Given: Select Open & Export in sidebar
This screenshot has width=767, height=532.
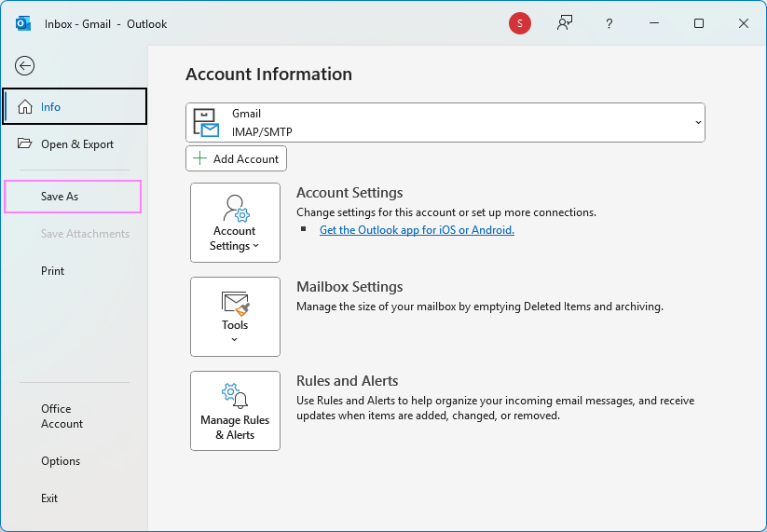Looking at the screenshot, I should point(75,144).
